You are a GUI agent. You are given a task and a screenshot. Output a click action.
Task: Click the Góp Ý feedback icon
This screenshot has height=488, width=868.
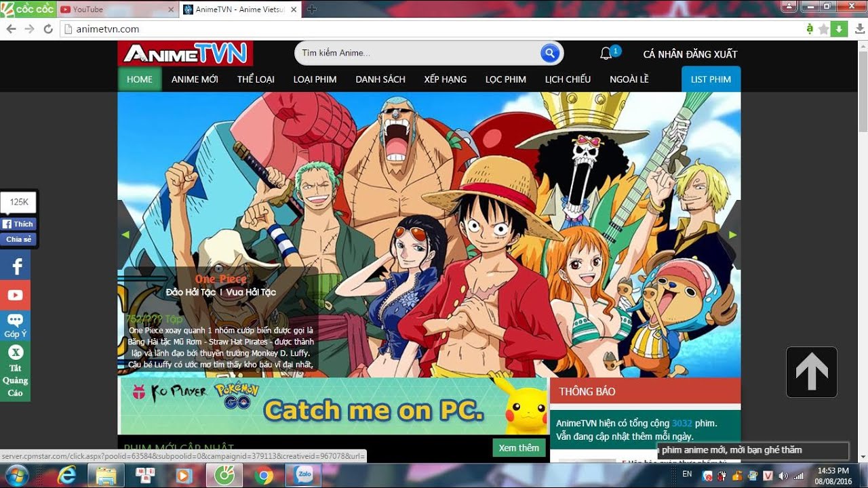(15, 325)
